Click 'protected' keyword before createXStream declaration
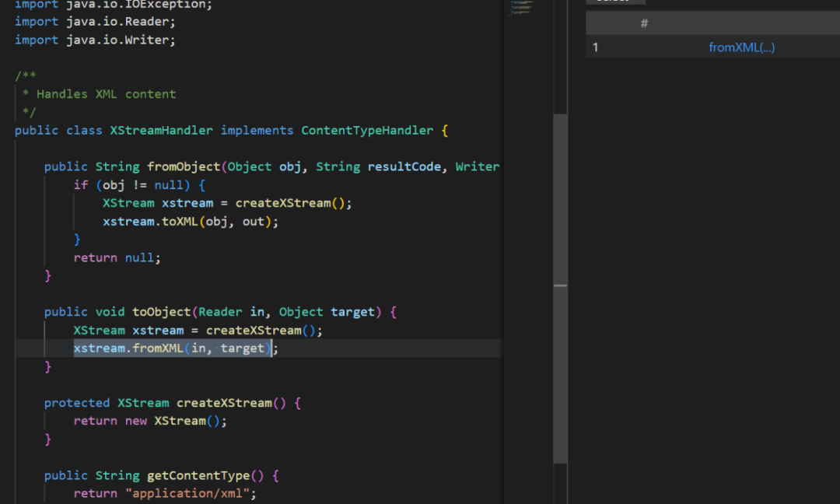Viewport: 840px width, 504px height. [x=76, y=403]
